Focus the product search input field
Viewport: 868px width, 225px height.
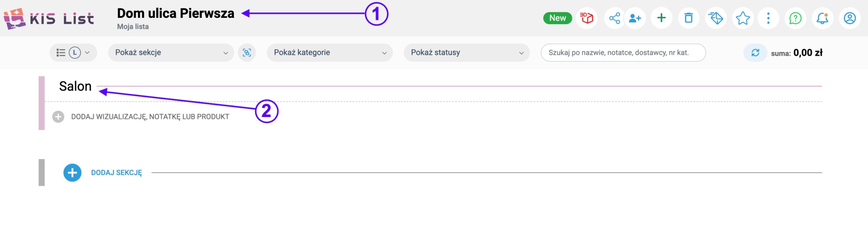[623, 53]
